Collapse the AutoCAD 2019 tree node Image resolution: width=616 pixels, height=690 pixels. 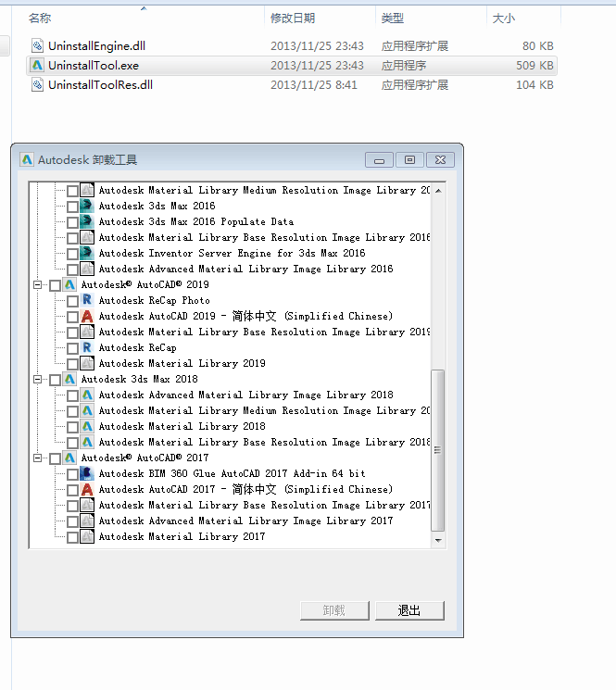[x=38, y=284]
